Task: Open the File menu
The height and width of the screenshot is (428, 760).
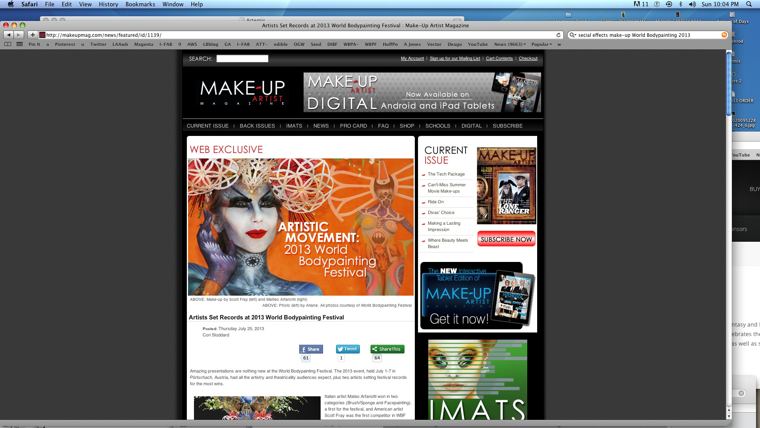Action: 49,4
